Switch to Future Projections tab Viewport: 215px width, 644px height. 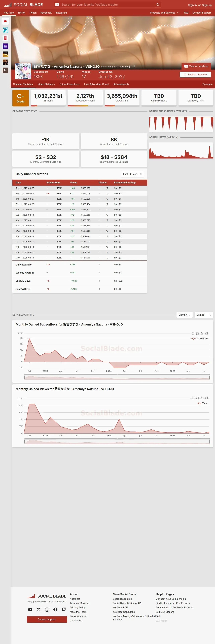click(69, 84)
